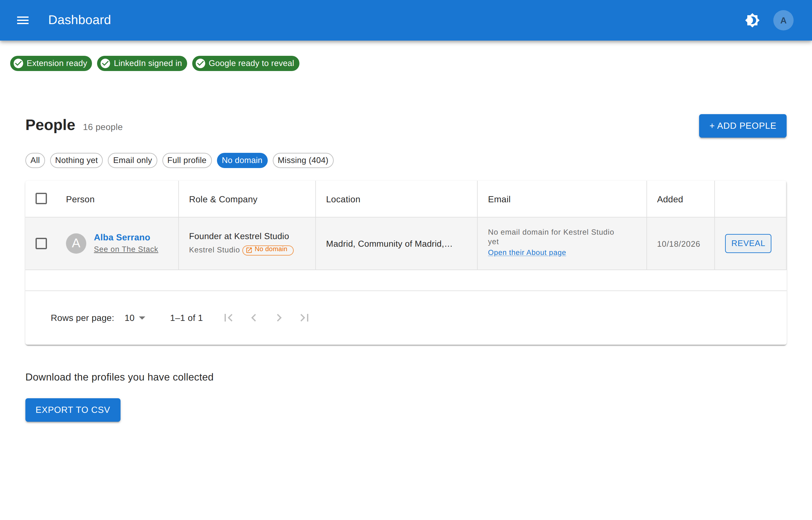Select the No domain filter chip
The image size is (812, 520).
click(242, 160)
